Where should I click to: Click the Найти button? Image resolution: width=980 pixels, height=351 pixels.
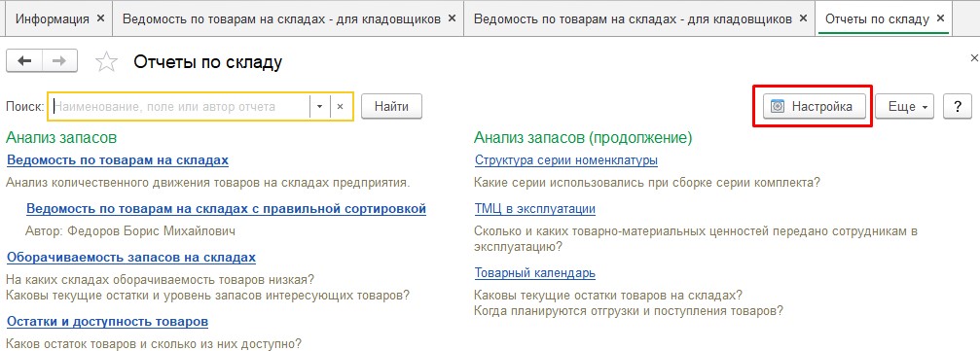(392, 107)
